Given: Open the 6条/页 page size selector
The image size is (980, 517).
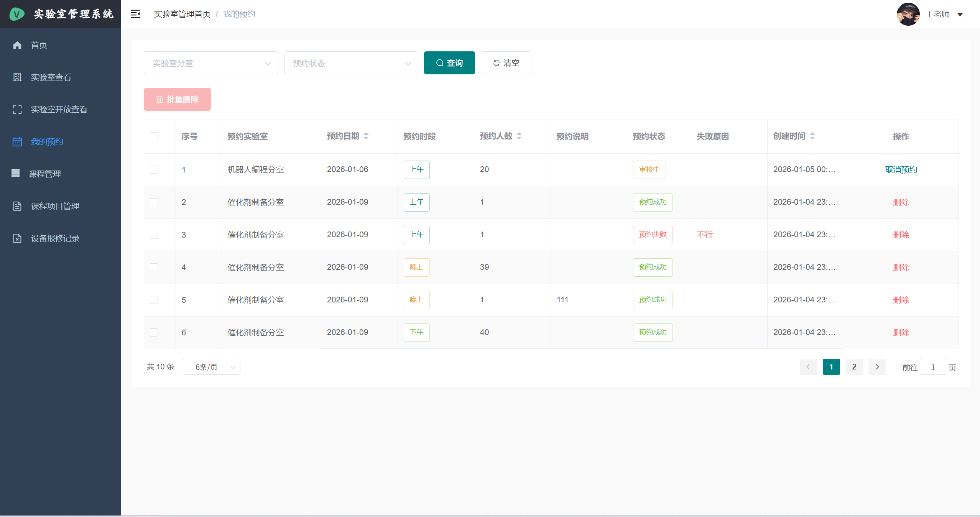Looking at the screenshot, I should pos(211,367).
